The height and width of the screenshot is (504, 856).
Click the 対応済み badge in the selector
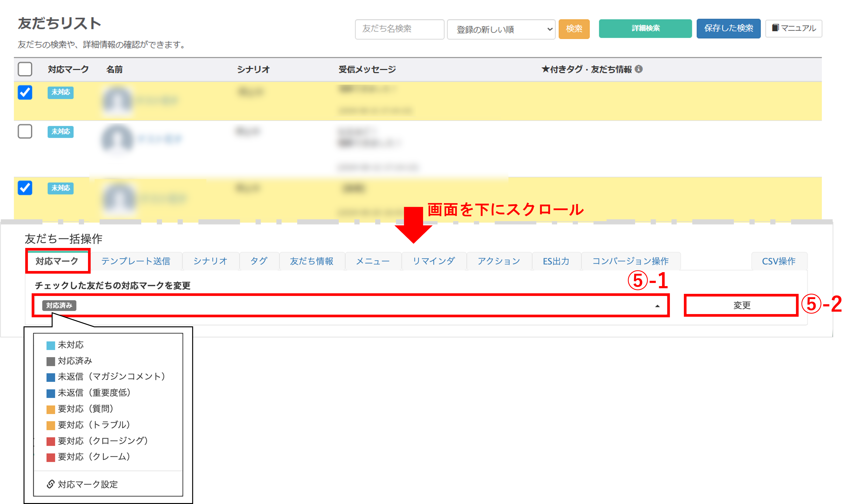(59, 305)
